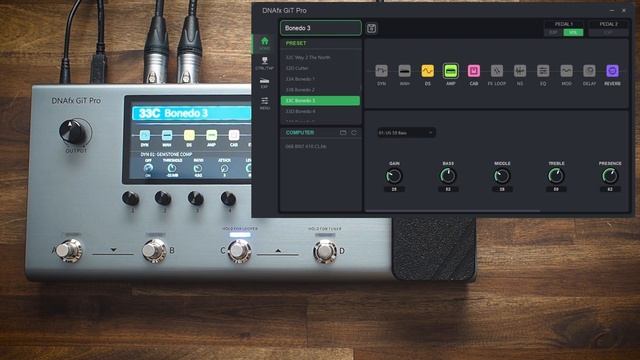This screenshot has height=360, width=640.
Task: Select the NS noise suppressor block
Action: [520, 71]
